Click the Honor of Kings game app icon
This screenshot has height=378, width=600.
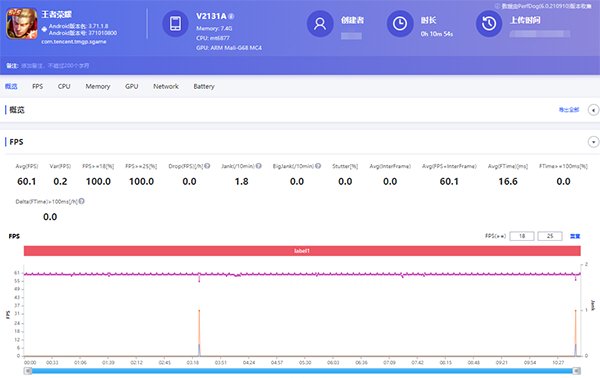pyautogui.click(x=22, y=24)
